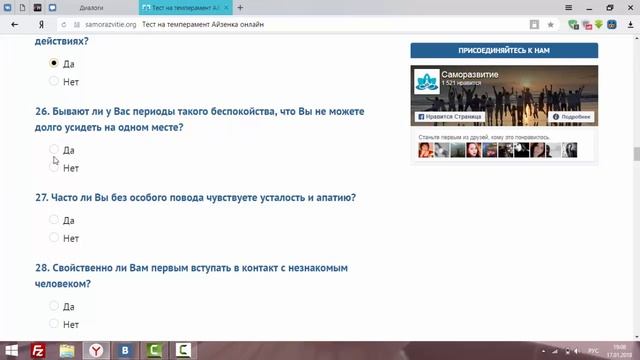The image size is (640, 360).
Task: Open the Саморазвитие Facebook page title
Action: 470,75
